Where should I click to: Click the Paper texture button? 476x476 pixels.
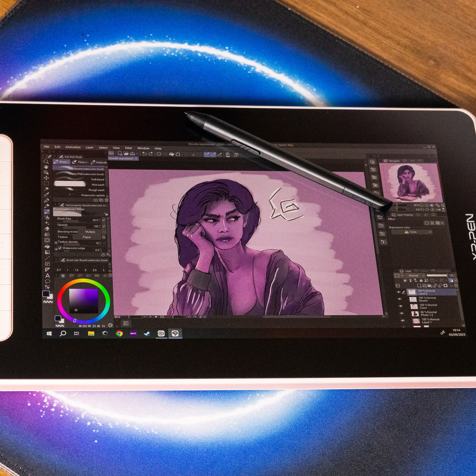pyautogui.click(x=87, y=237)
